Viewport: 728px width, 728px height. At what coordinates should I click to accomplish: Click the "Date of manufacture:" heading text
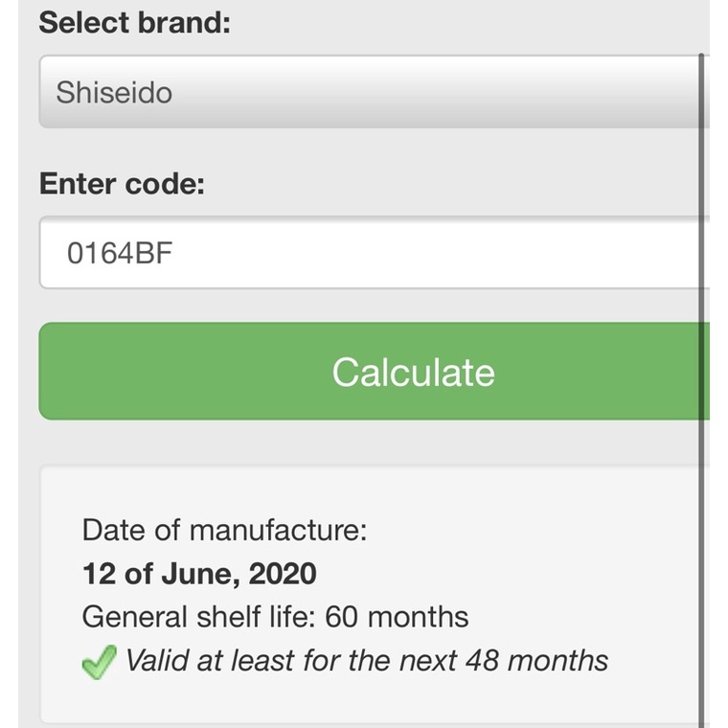[224, 530]
